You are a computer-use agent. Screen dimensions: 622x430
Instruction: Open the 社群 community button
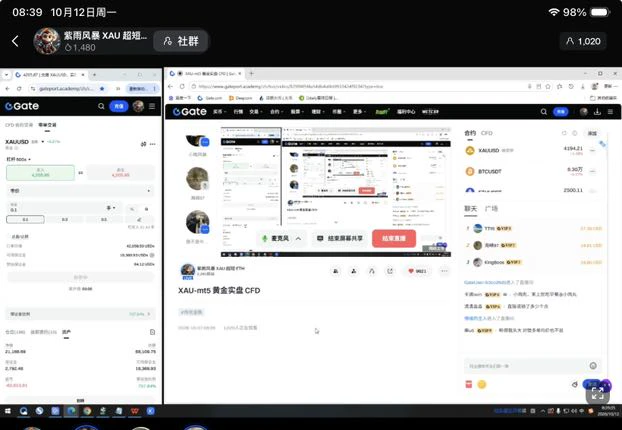click(181, 41)
